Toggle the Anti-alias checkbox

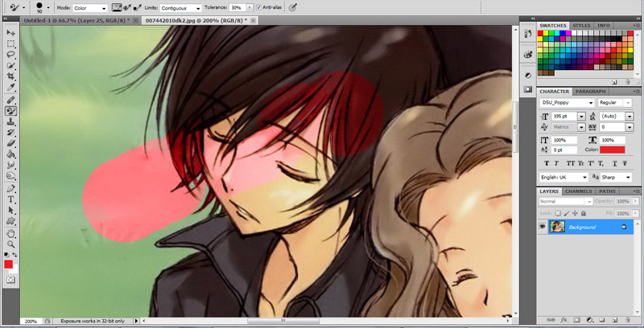coord(258,7)
